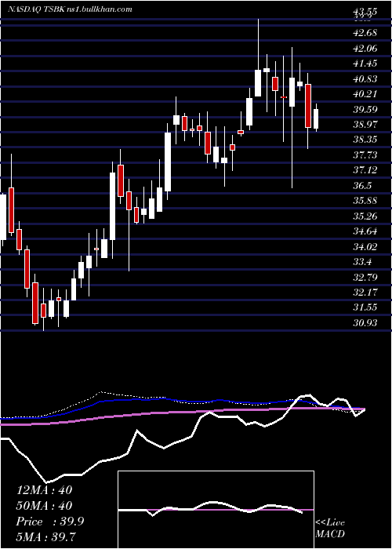Click the final rightmost white candlestick
392x549 pixels.
click(316, 118)
